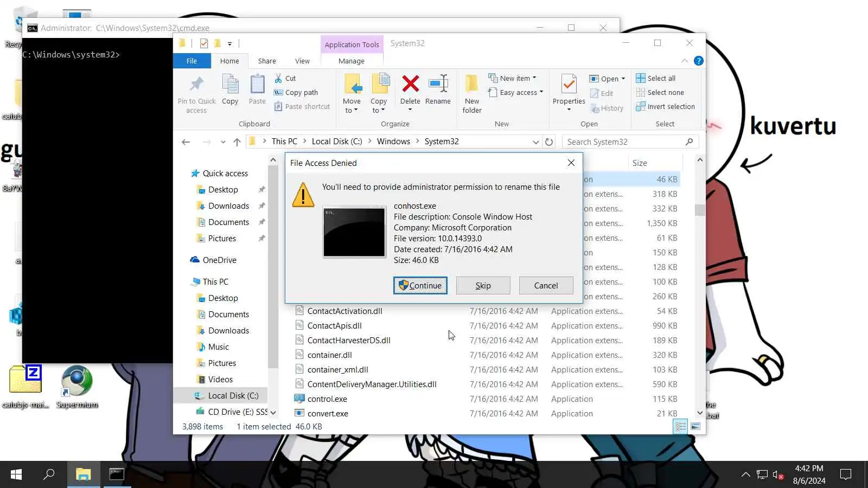The image size is (868, 488).
Task: Open the Copy to dropdown
Action: coord(379,93)
